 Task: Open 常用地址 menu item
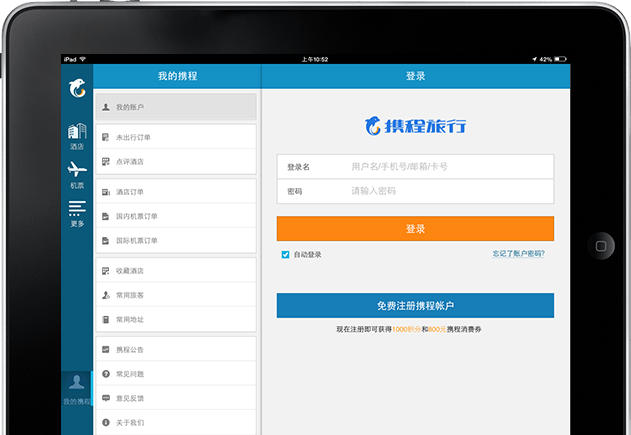click(x=176, y=320)
